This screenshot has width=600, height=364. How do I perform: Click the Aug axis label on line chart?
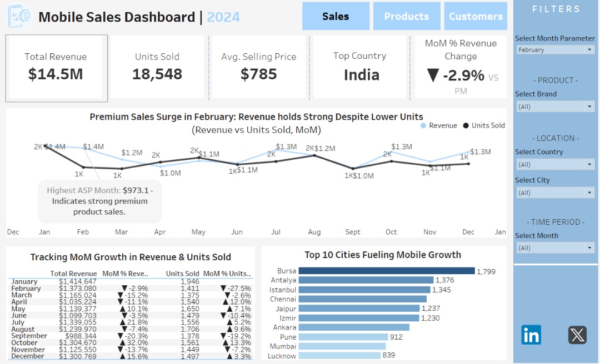[x=314, y=232]
